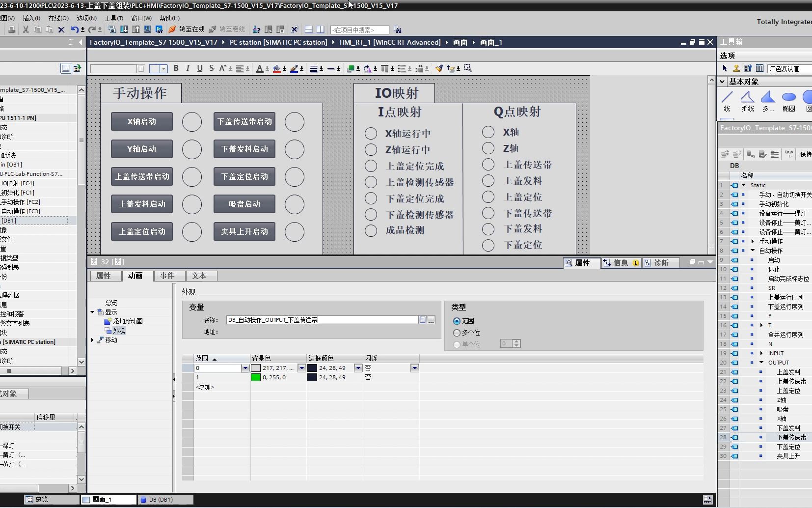Select the 多个位 radio button
Image resolution: width=812 pixels, height=508 pixels.
[457, 333]
